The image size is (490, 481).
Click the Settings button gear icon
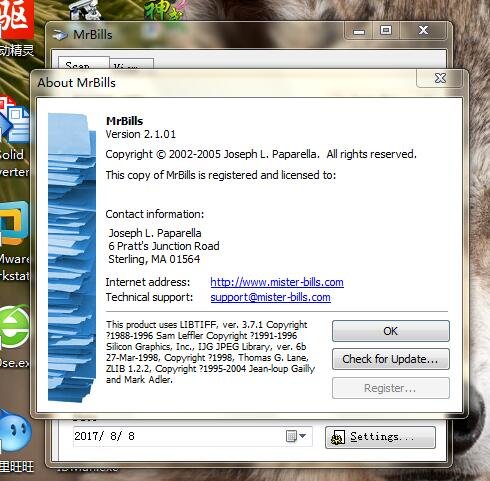pos(338,437)
